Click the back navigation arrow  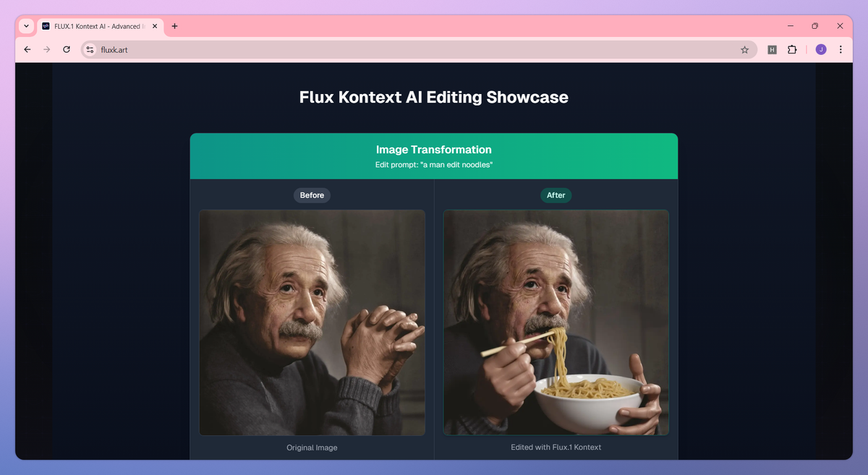tap(27, 49)
